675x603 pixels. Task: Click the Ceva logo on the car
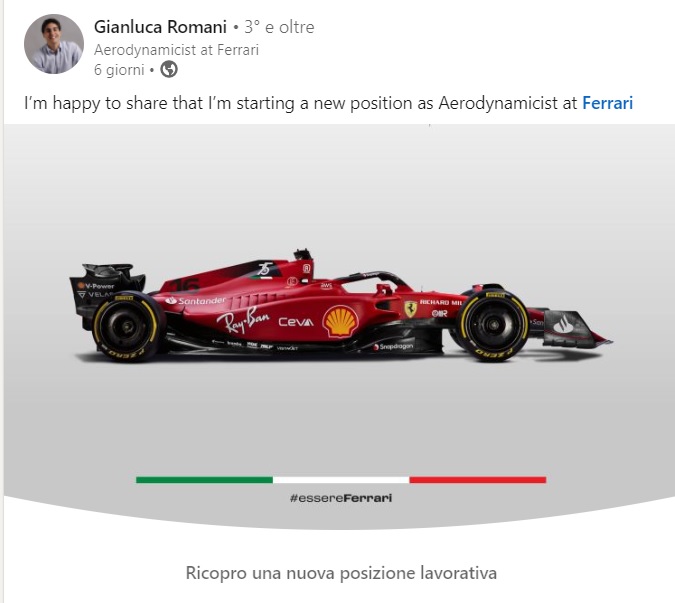click(x=295, y=322)
